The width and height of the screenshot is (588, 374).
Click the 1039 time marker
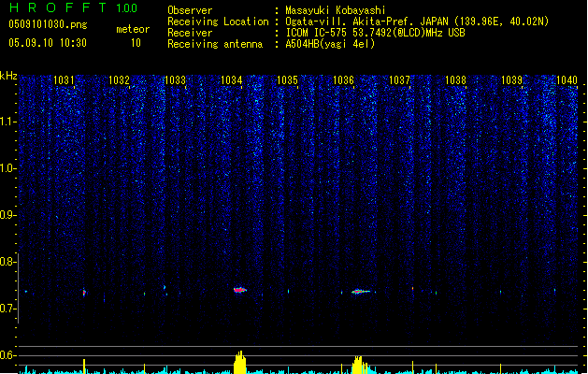(511, 79)
